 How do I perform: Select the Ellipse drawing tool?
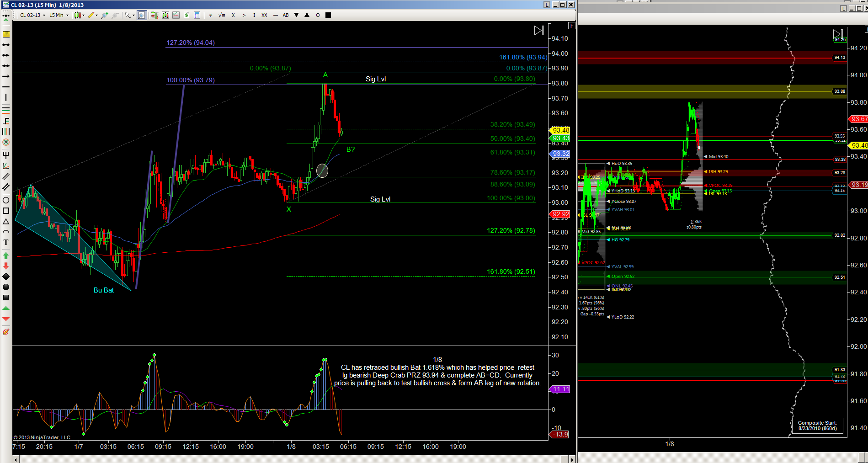pyautogui.click(x=6, y=200)
